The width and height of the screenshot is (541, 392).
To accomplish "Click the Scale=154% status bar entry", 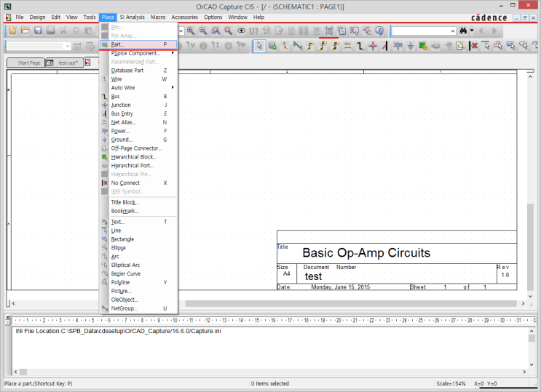I will pyautogui.click(x=451, y=383).
